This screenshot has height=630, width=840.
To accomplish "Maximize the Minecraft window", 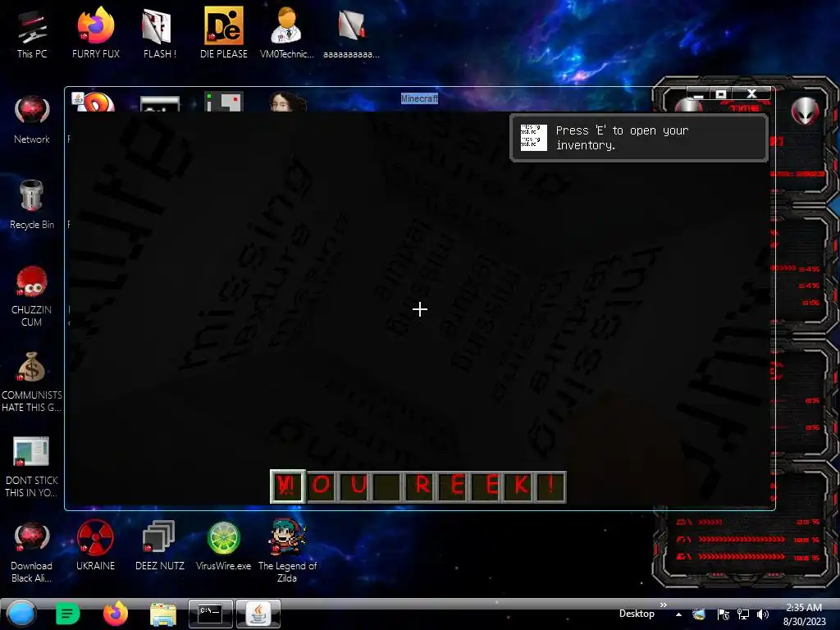I will click(721, 94).
